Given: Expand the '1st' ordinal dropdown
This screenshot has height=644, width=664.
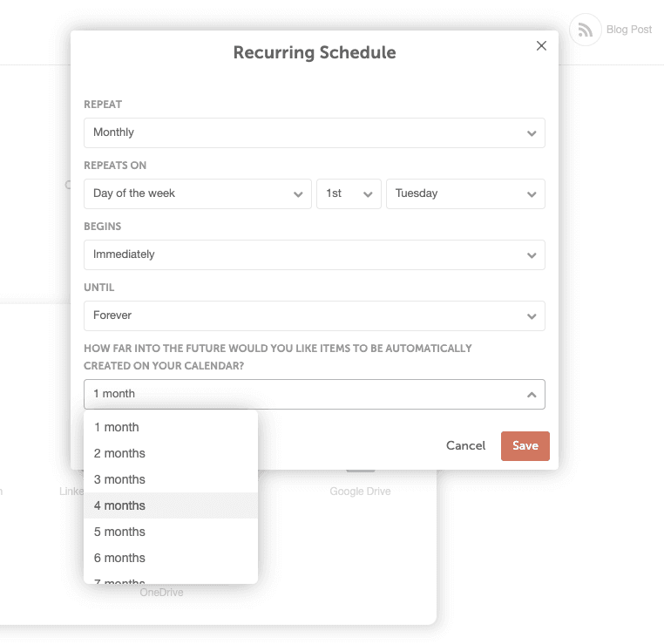Looking at the screenshot, I should point(349,193).
